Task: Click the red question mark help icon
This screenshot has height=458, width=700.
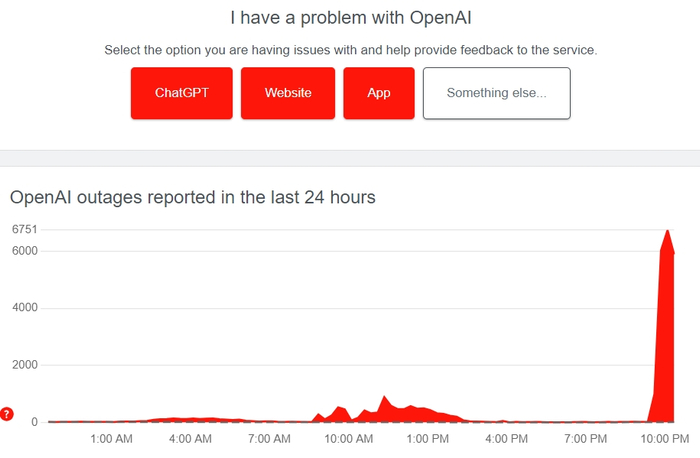Action: click(x=7, y=413)
